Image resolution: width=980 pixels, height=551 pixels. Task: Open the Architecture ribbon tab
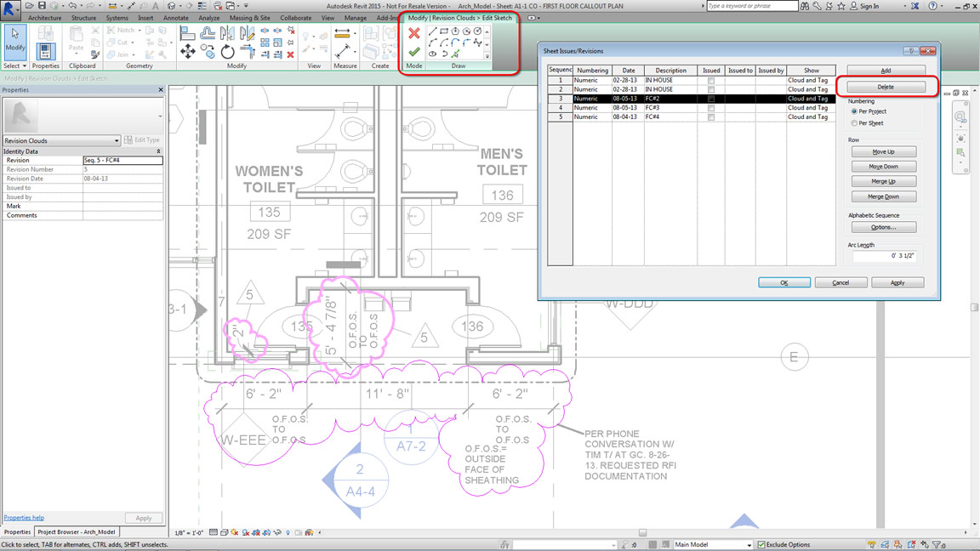click(x=45, y=18)
